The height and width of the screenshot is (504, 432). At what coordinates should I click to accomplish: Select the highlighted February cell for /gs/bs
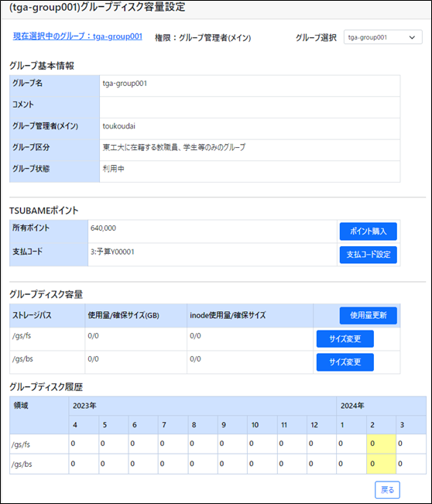[381, 464]
